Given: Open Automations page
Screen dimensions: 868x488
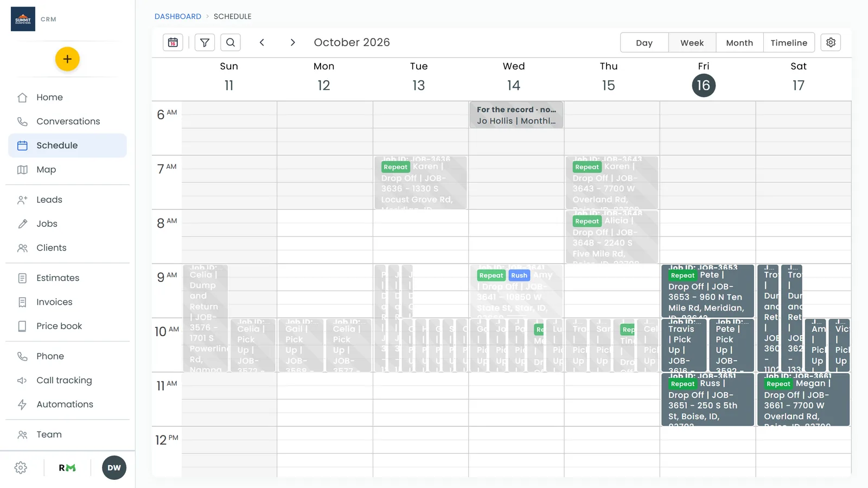Looking at the screenshot, I should pyautogui.click(x=67, y=404).
